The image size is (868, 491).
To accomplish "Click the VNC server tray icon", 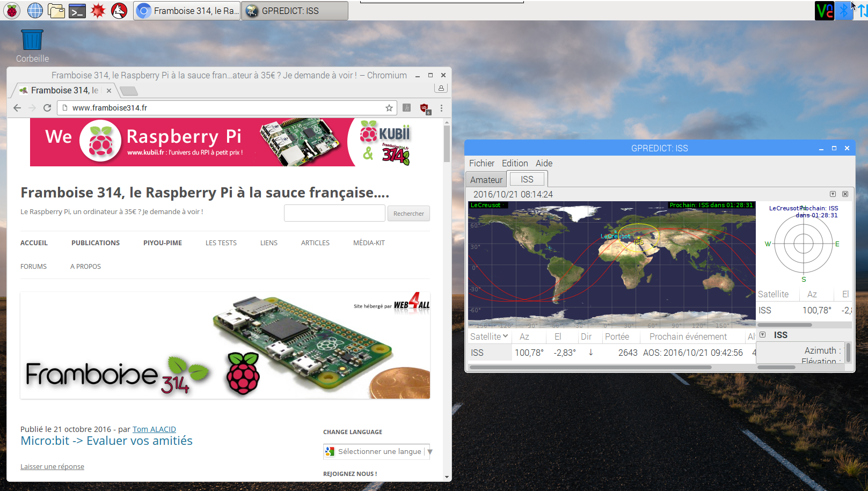I will [825, 10].
